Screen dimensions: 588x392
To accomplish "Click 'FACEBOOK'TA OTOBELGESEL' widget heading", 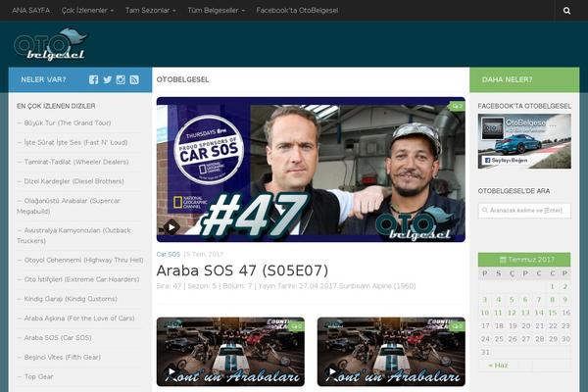I will 524,106.
